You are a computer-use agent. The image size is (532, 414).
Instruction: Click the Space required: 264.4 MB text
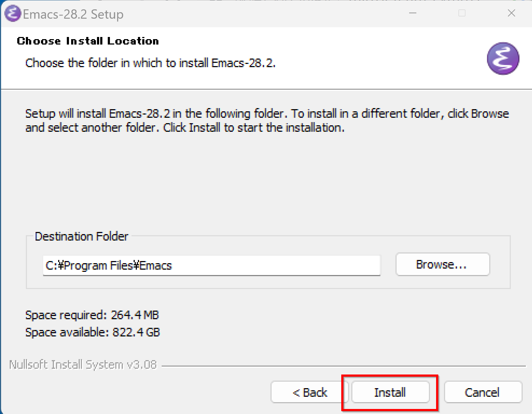pos(92,315)
